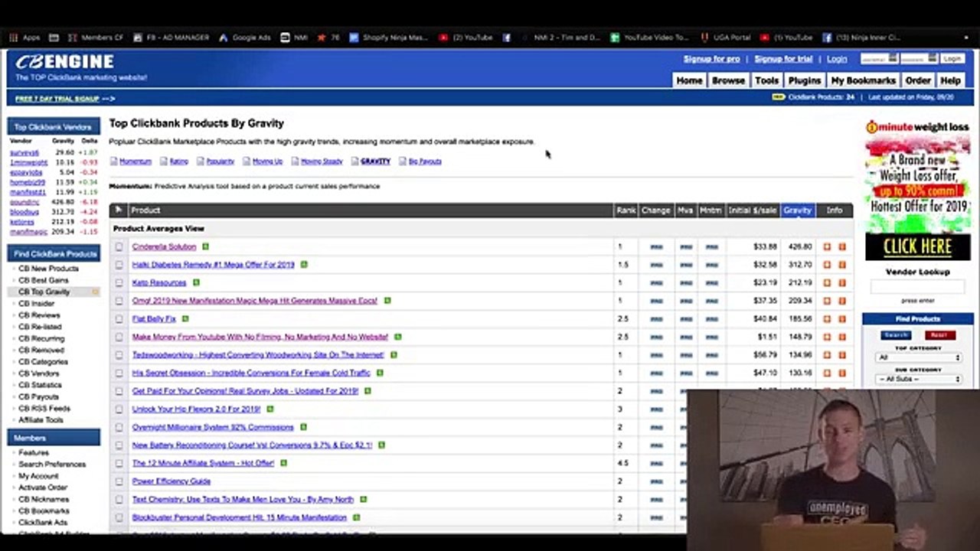
Task: Tick the checkbox for Unlock Your Hip Flexors
Action: 119,409
